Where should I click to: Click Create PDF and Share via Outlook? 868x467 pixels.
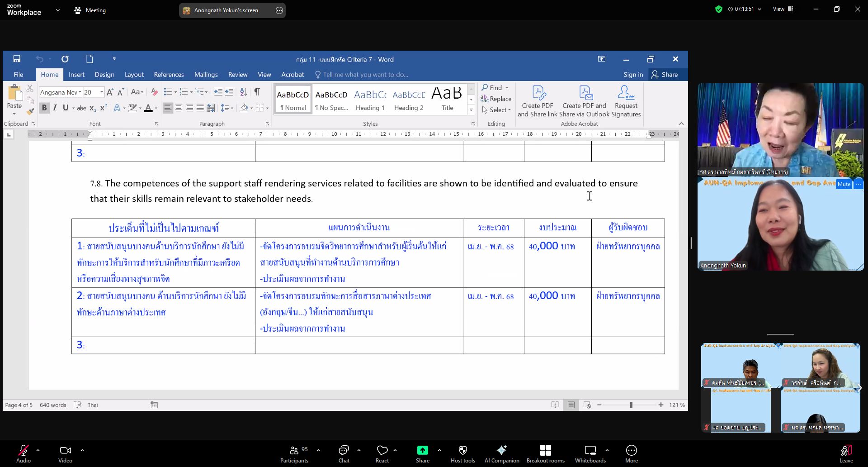pos(585,101)
